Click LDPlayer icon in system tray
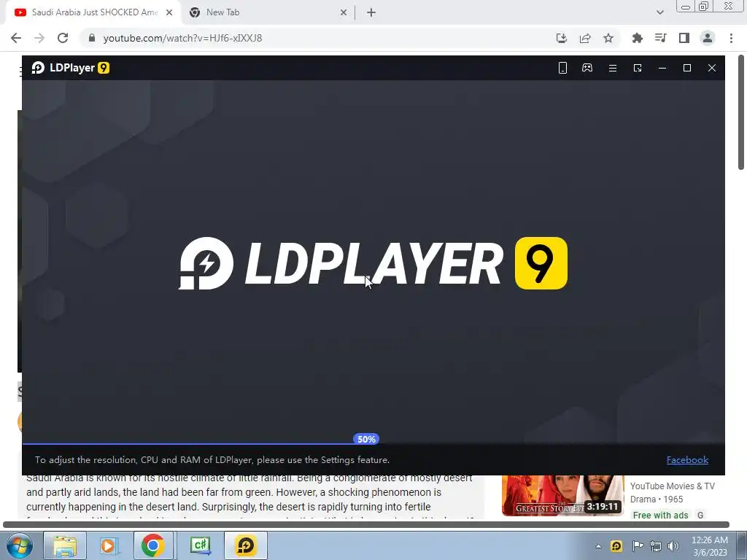Viewport: 747px width, 560px height. coord(616,546)
